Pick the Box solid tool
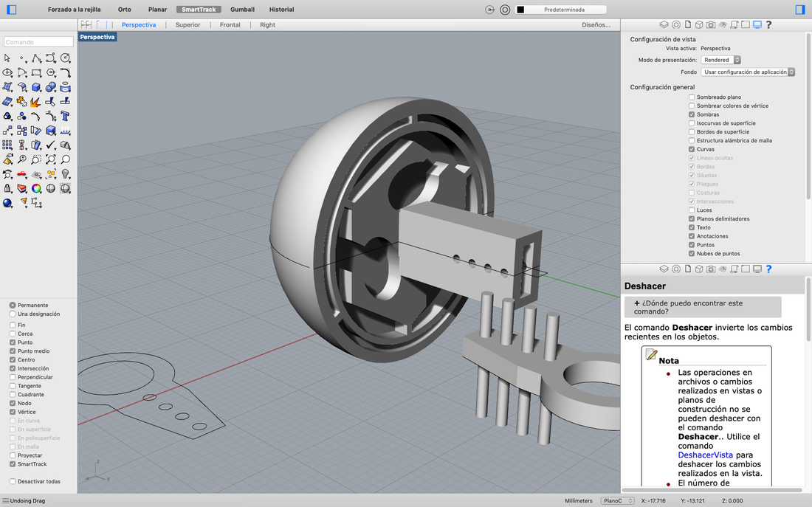The width and height of the screenshot is (812, 507). [36, 87]
